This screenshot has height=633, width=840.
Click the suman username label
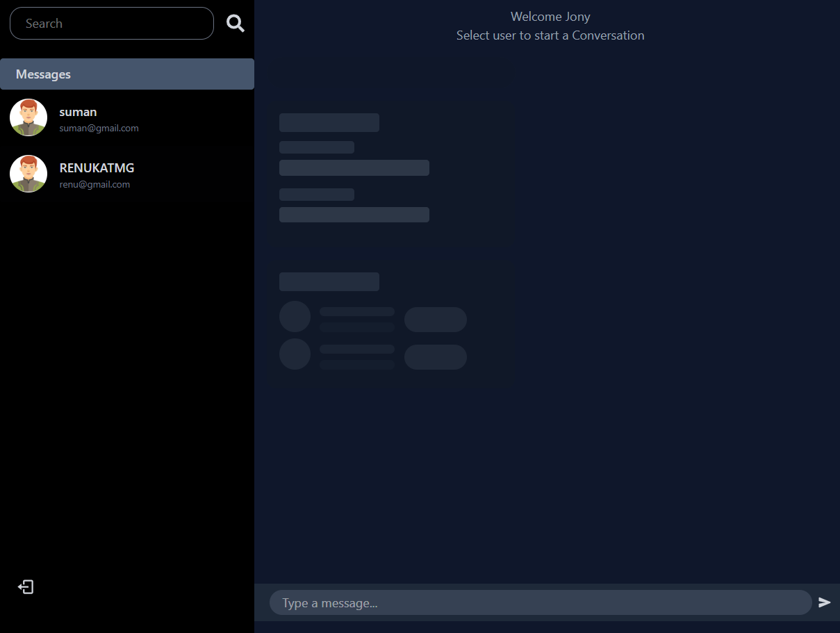(78, 112)
